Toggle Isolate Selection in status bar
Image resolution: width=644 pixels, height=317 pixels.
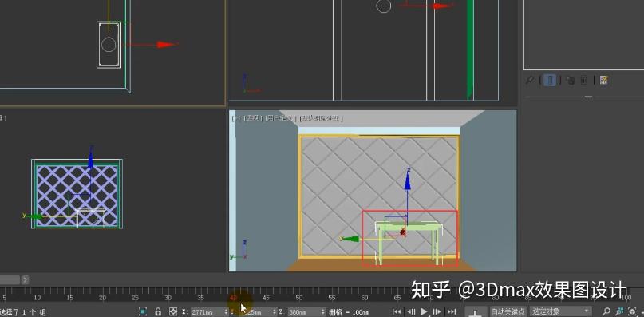(x=143, y=312)
